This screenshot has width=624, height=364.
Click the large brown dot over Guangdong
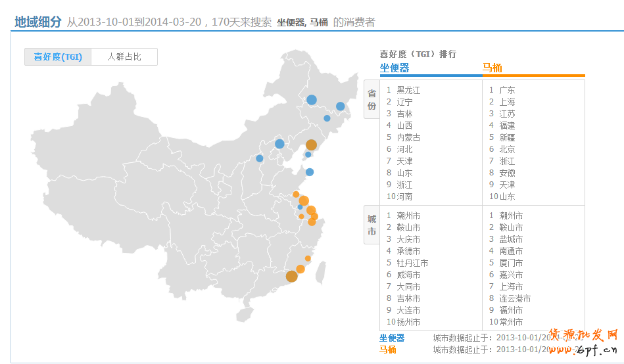[x=292, y=276]
